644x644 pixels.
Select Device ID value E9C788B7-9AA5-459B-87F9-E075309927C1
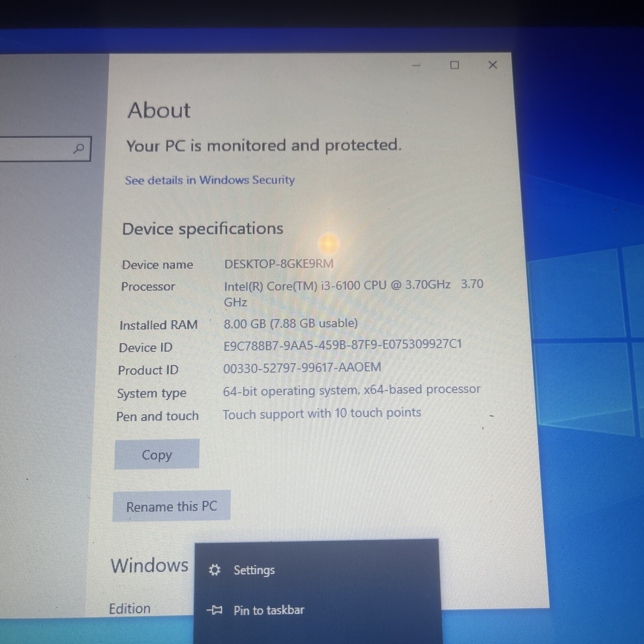click(x=343, y=345)
